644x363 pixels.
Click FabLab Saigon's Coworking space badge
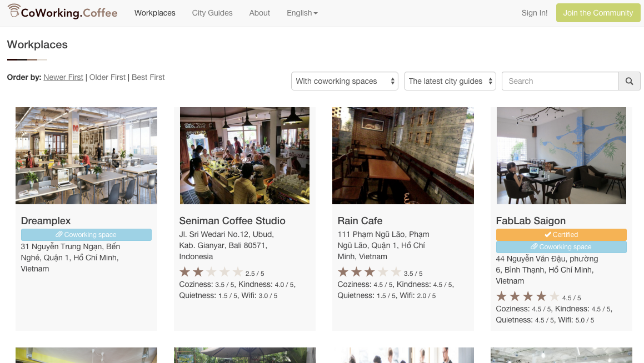[561, 247]
